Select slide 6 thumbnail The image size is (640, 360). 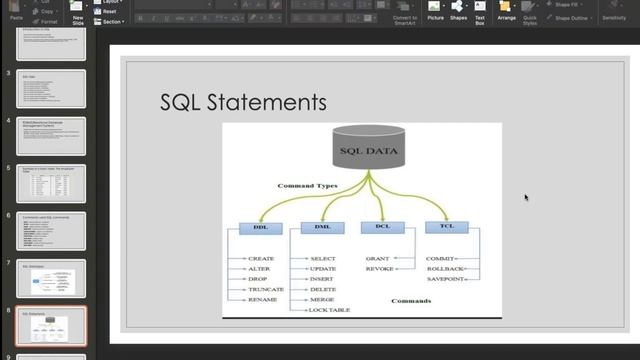pyautogui.click(x=51, y=231)
